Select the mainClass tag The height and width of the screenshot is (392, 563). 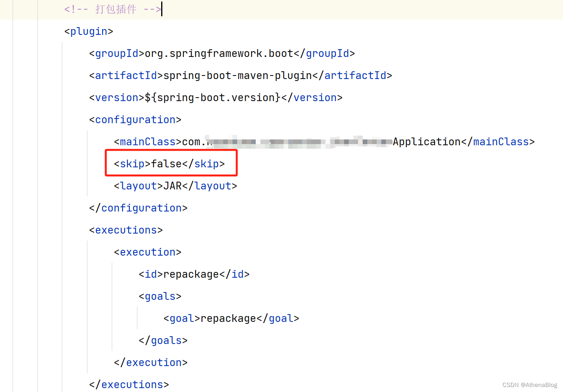pos(147,141)
